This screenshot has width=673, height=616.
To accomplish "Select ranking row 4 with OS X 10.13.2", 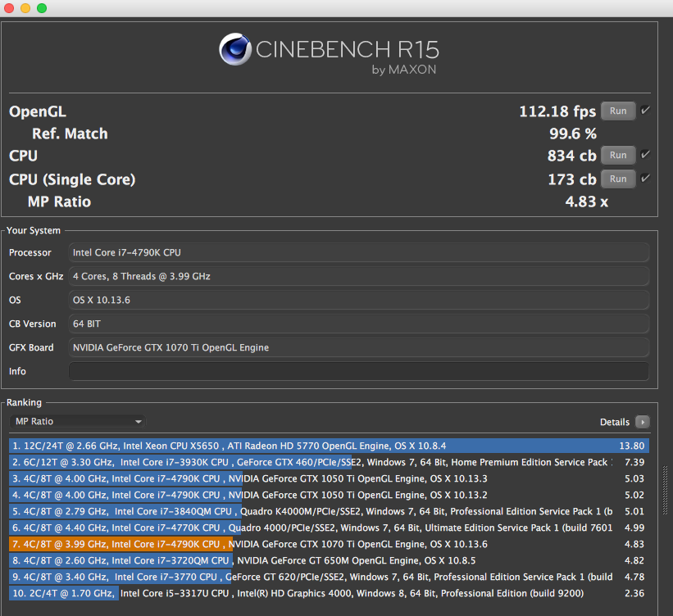I will [x=329, y=495].
